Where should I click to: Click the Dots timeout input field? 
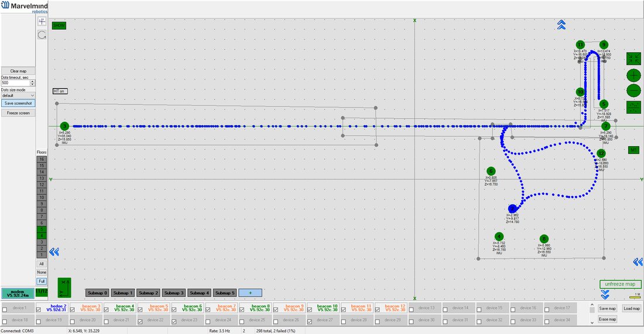(16, 83)
